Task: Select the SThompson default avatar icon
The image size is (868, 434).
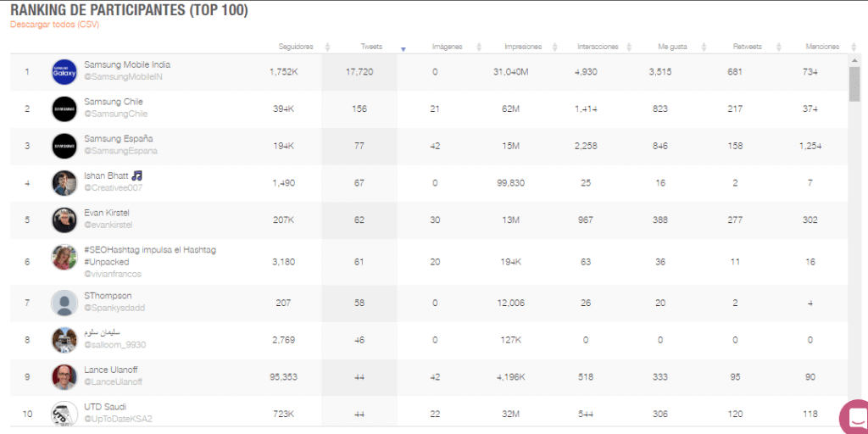Action: (x=64, y=303)
